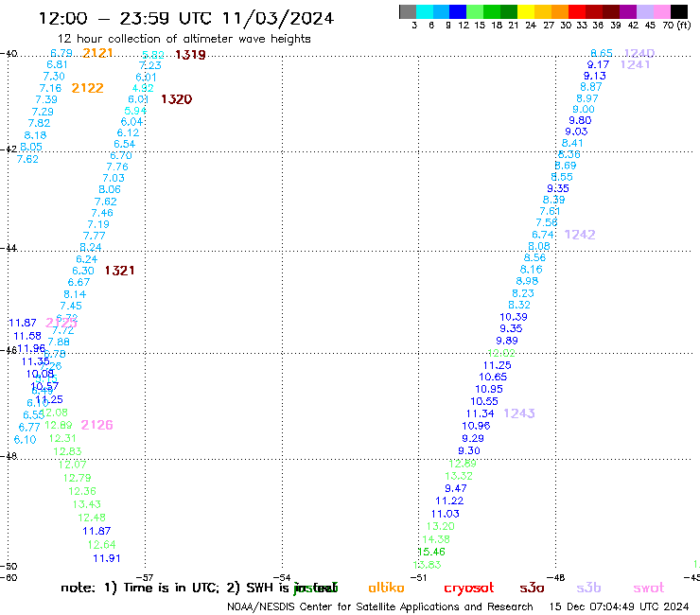Click the wave height value 8.98
This screenshot has width=700, height=615.
[x=527, y=281]
